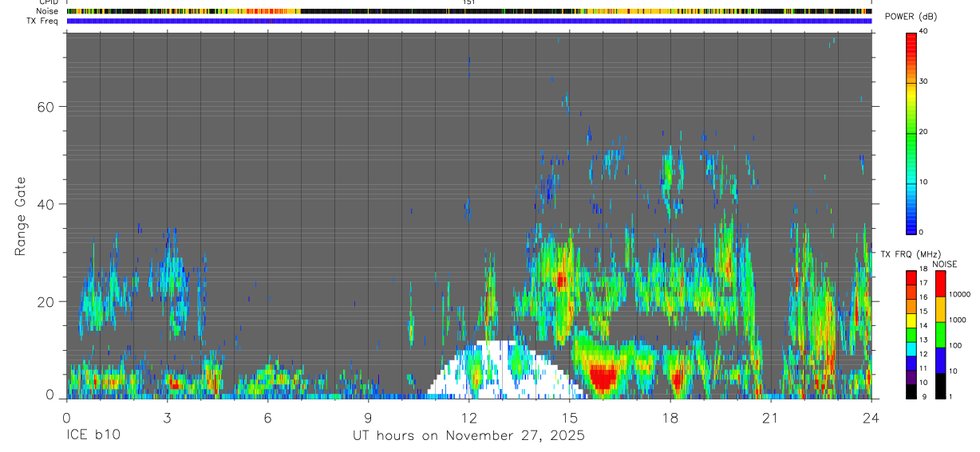The height and width of the screenshot is (452, 980).
Task: Select the 21 hour tick label
Action: (x=771, y=418)
